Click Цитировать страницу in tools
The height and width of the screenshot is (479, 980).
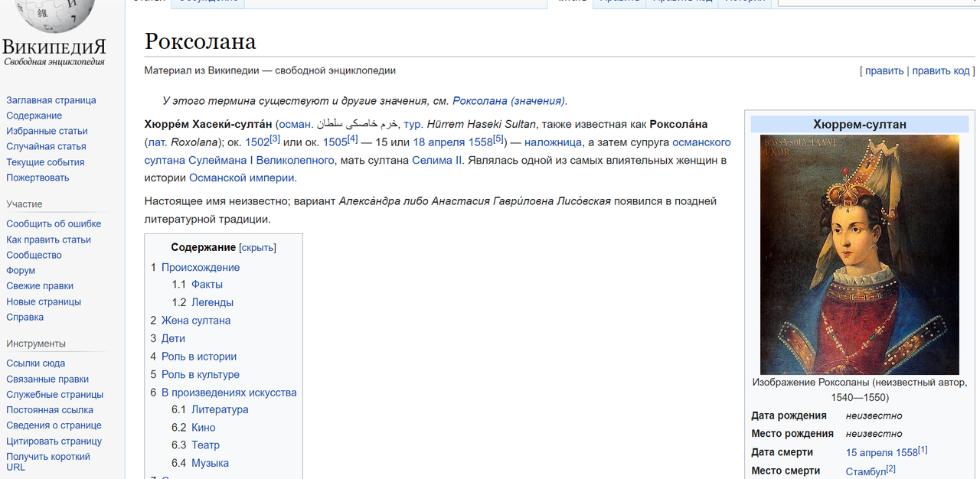pyautogui.click(x=54, y=441)
